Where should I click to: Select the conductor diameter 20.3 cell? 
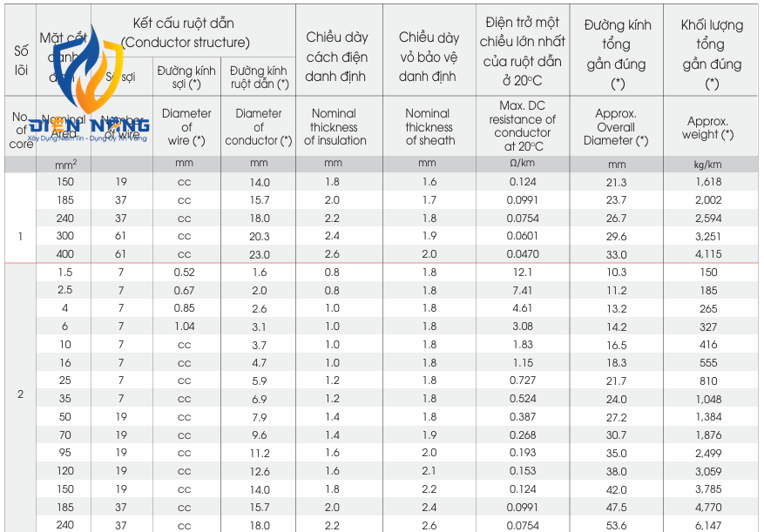click(260, 236)
